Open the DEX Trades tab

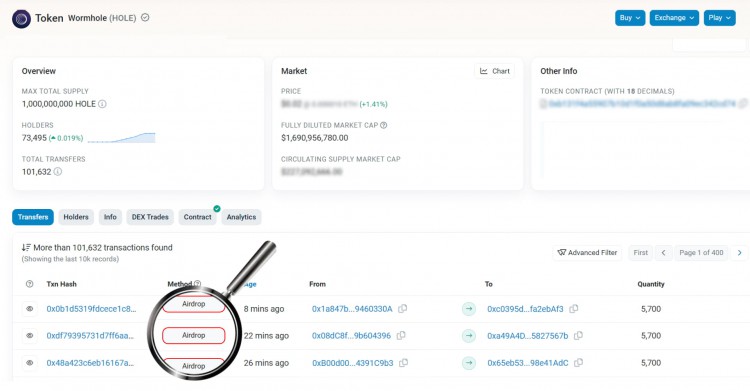coord(150,217)
